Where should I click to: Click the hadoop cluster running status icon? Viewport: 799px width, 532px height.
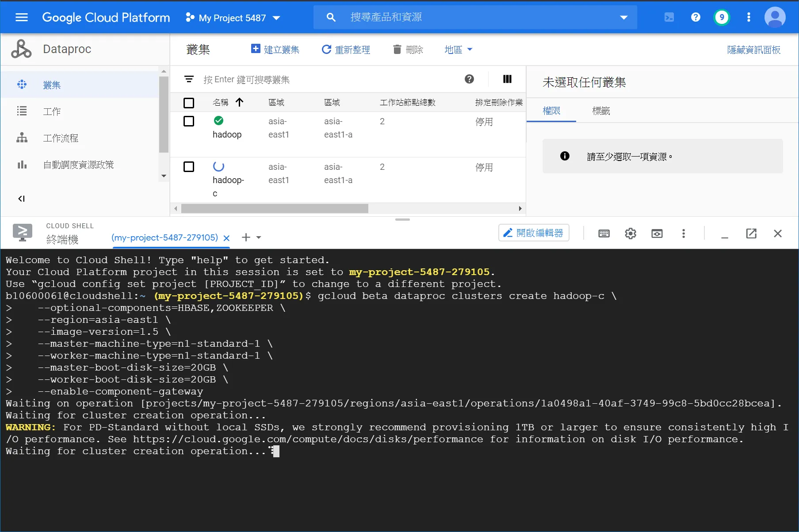218,120
